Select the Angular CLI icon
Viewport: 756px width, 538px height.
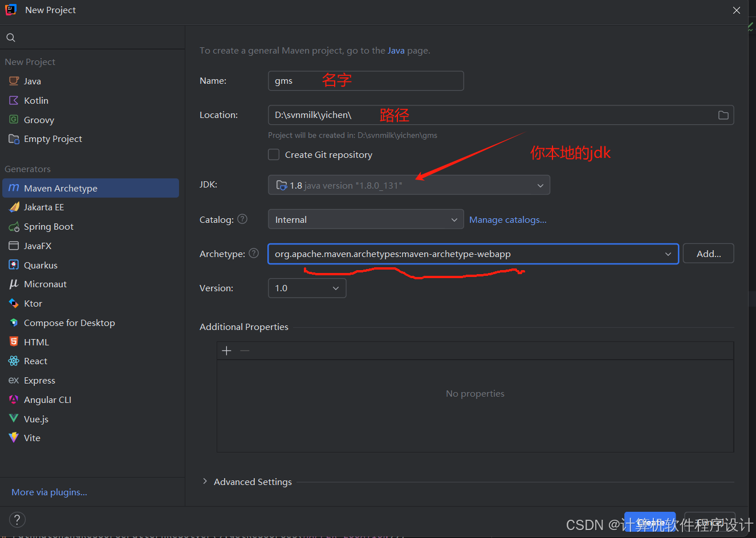pyautogui.click(x=14, y=400)
